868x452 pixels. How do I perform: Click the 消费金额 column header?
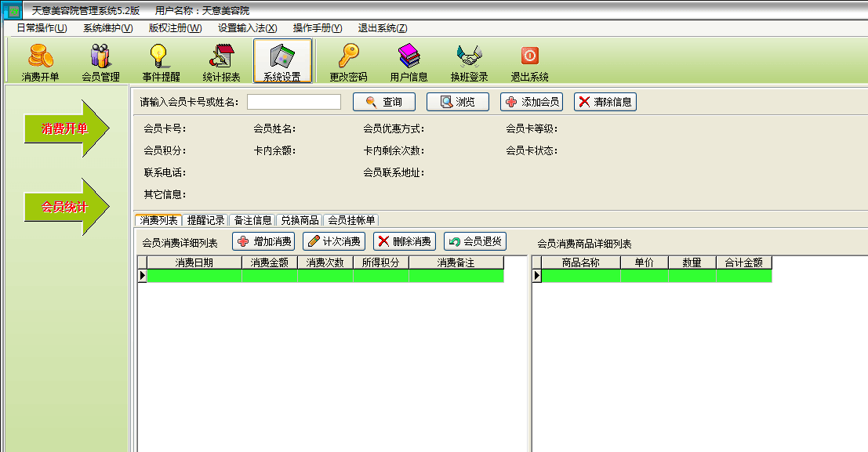[x=270, y=262]
